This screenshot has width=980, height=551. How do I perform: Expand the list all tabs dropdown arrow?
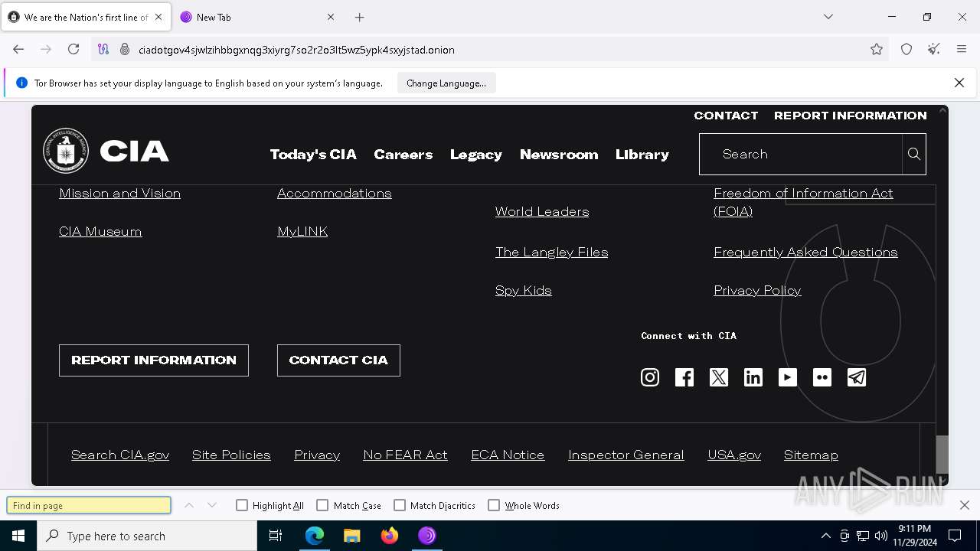[828, 17]
